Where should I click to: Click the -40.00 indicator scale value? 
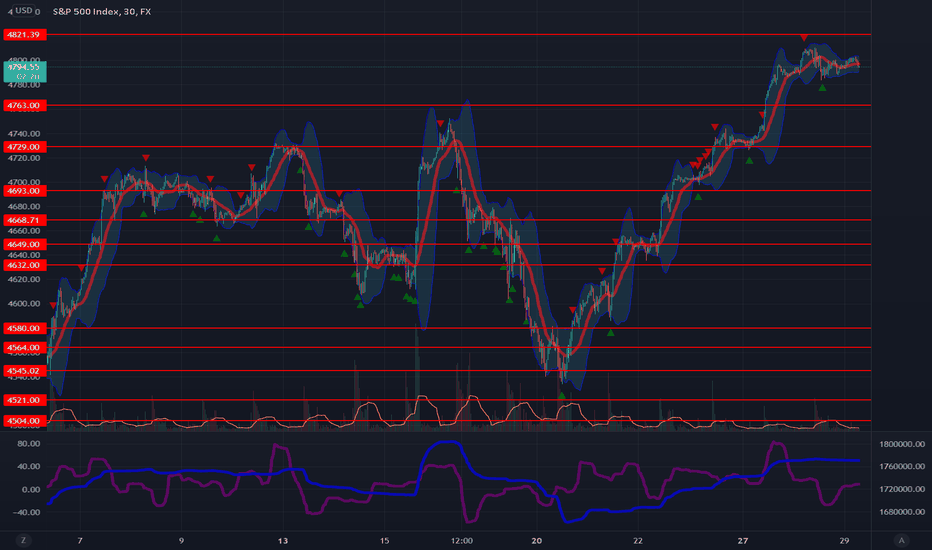click(26, 512)
